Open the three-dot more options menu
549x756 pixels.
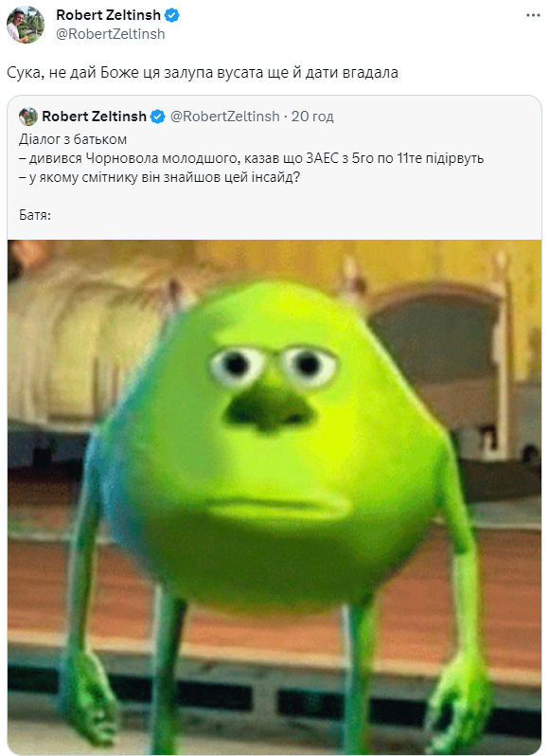point(533,15)
